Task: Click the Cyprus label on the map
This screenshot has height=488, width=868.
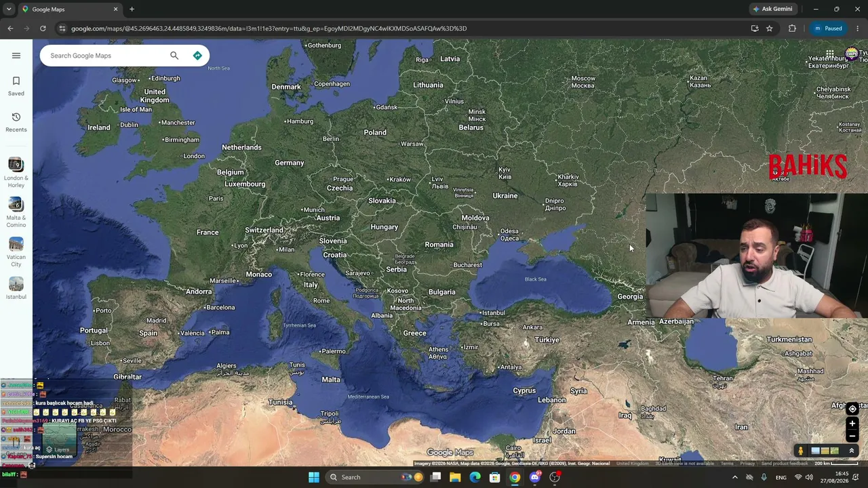Action: [x=524, y=391]
